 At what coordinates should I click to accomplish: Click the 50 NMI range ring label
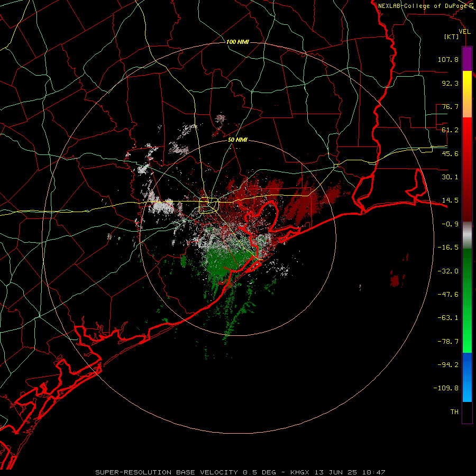[237, 140]
